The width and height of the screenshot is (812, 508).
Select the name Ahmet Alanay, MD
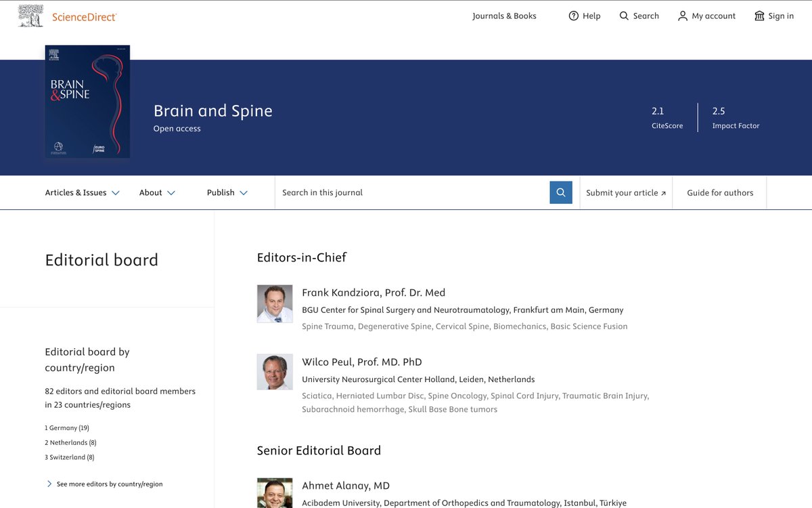(x=346, y=486)
